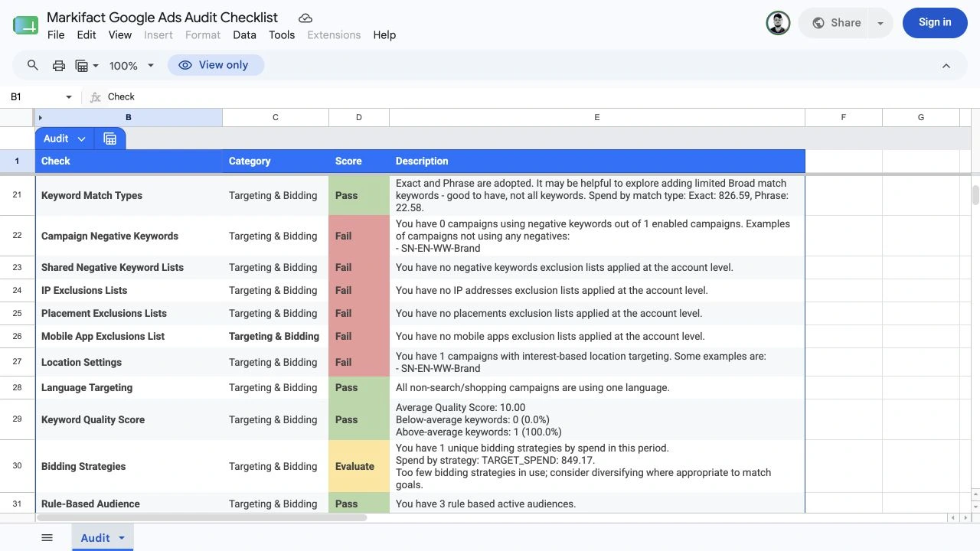Open the Edit menu
This screenshot has height=551, width=980.
pos(87,35)
